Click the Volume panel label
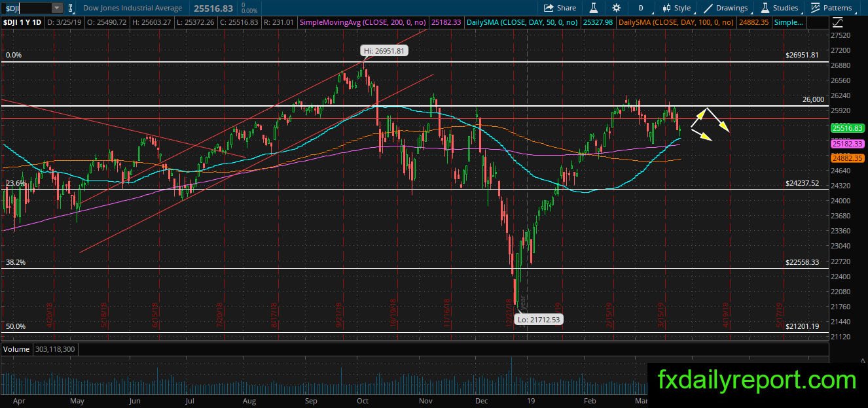This screenshot has width=868, height=408. pos(16,349)
